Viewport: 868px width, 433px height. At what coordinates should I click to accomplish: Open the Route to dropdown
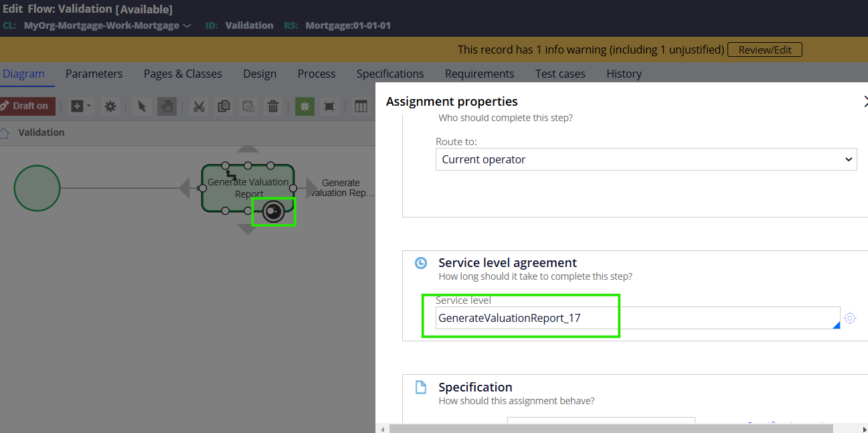pyautogui.click(x=646, y=159)
